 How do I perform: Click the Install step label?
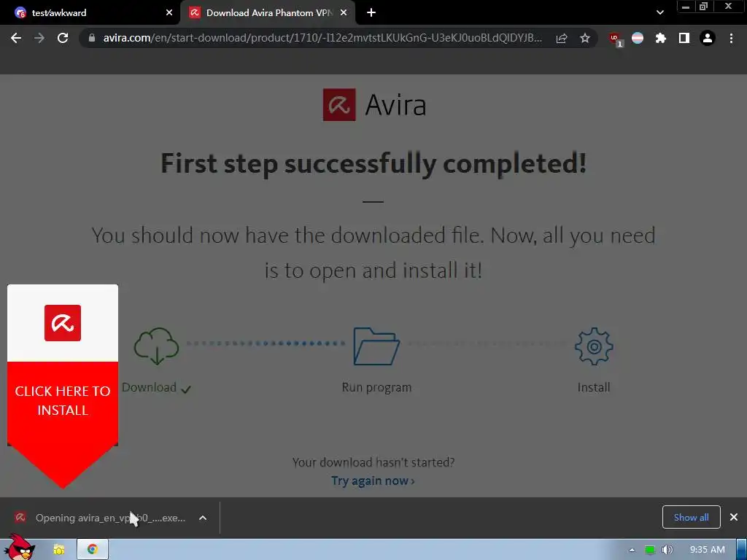pyautogui.click(x=594, y=388)
